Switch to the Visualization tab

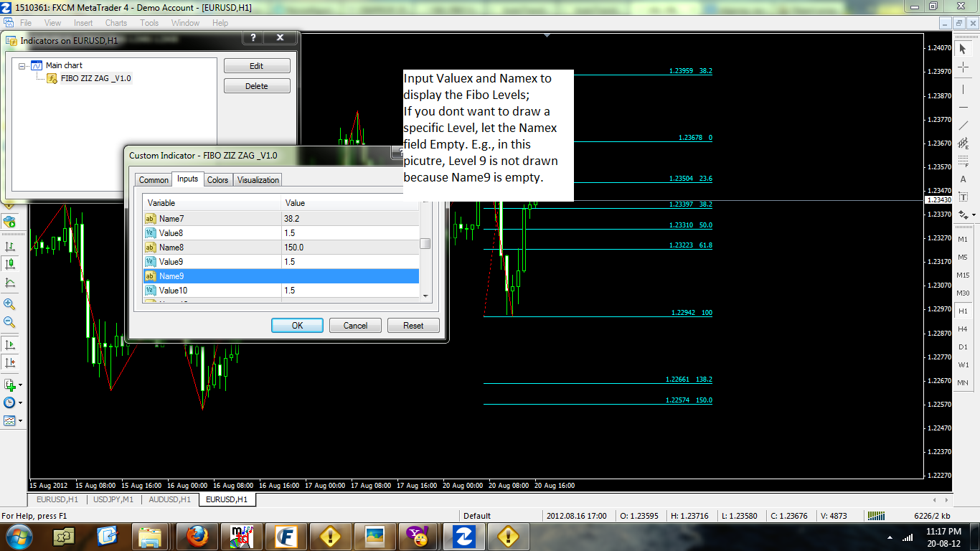[x=258, y=180]
